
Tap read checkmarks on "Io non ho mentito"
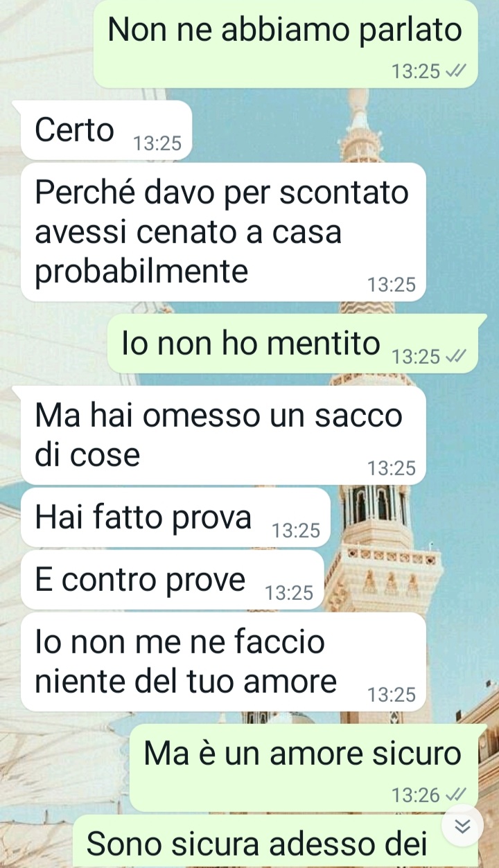(457, 356)
